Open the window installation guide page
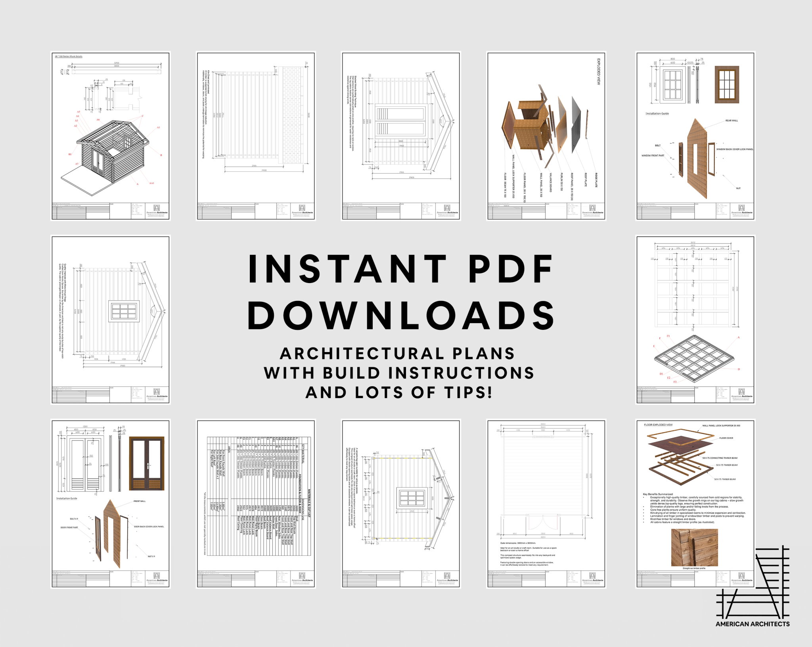 coord(695,136)
